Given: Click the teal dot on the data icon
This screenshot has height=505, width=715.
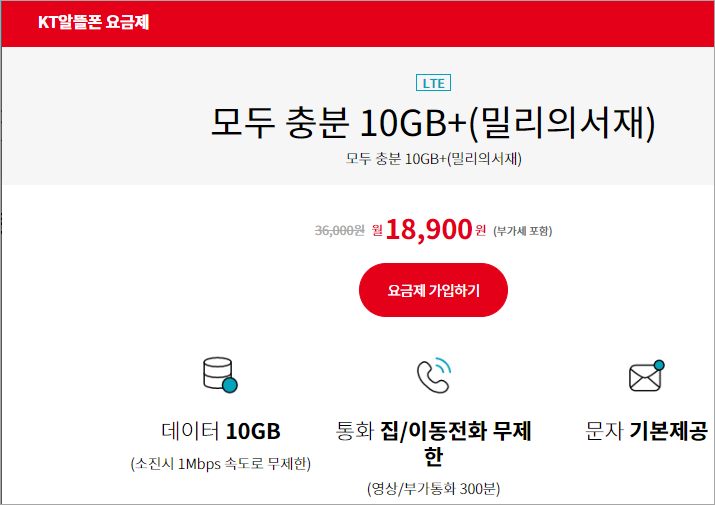Looking at the screenshot, I should [x=230, y=385].
